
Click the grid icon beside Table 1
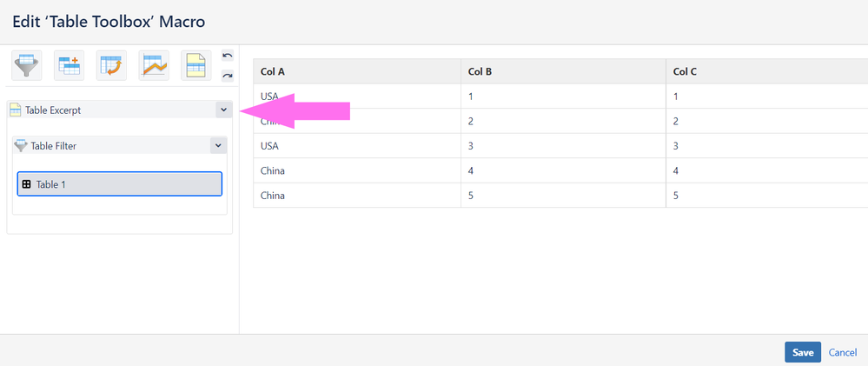point(26,184)
